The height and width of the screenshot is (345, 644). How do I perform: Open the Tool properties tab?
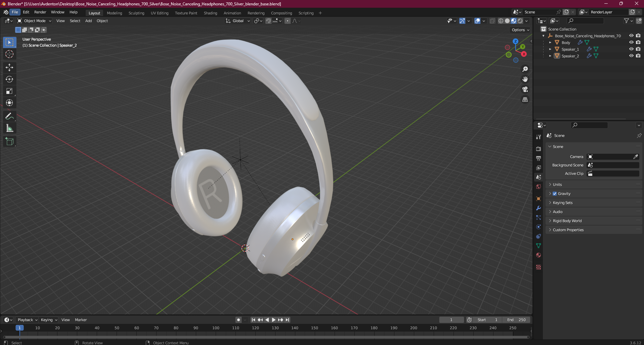pos(539,137)
